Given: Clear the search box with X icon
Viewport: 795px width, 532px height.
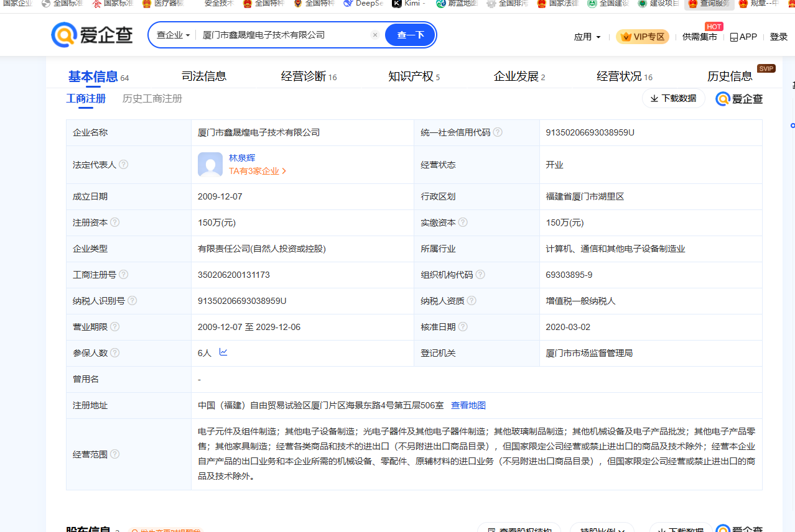Looking at the screenshot, I should coord(375,35).
